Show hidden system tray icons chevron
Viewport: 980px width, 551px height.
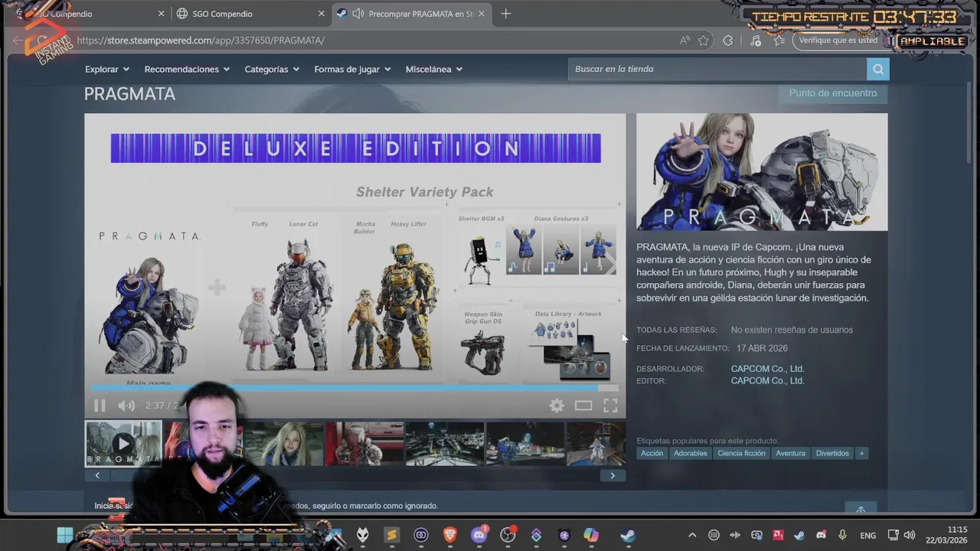click(692, 535)
